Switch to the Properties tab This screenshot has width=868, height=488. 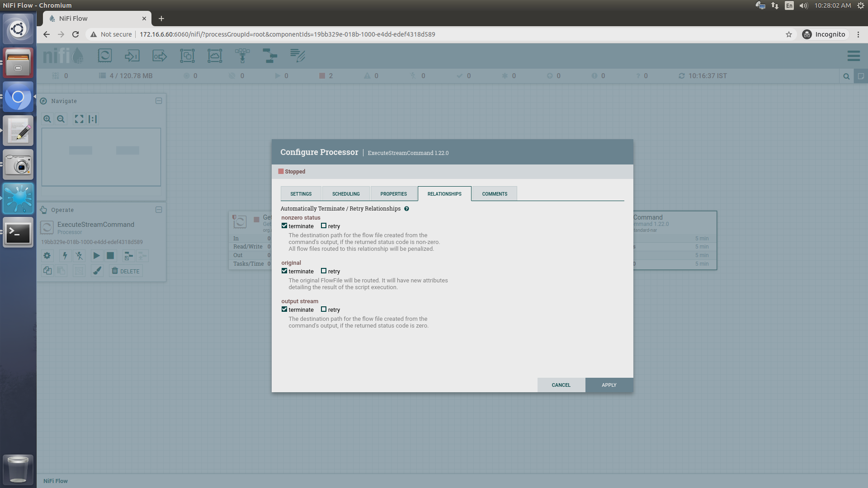click(x=393, y=194)
